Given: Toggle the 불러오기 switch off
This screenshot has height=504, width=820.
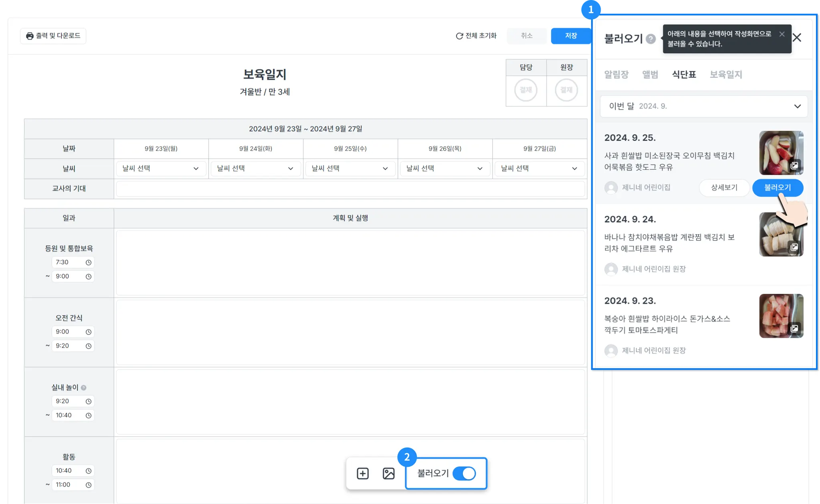Looking at the screenshot, I should 464,474.
